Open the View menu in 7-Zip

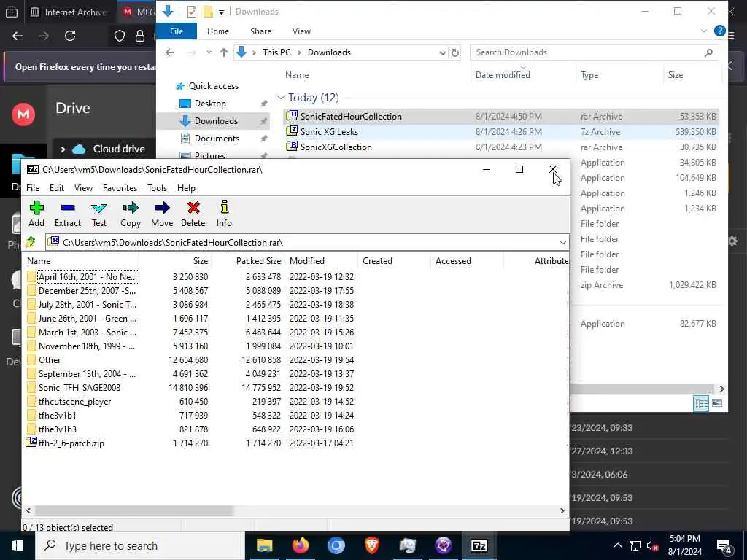click(x=83, y=188)
